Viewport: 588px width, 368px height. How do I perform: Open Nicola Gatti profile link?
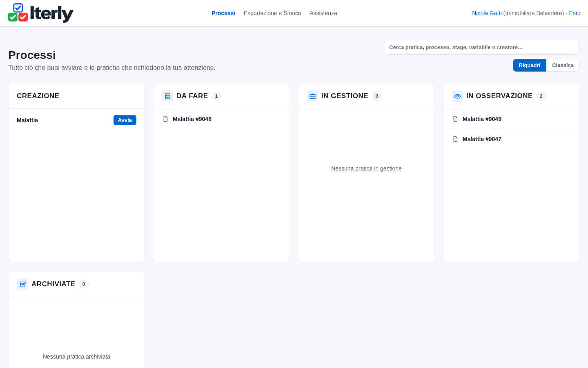[x=487, y=13]
